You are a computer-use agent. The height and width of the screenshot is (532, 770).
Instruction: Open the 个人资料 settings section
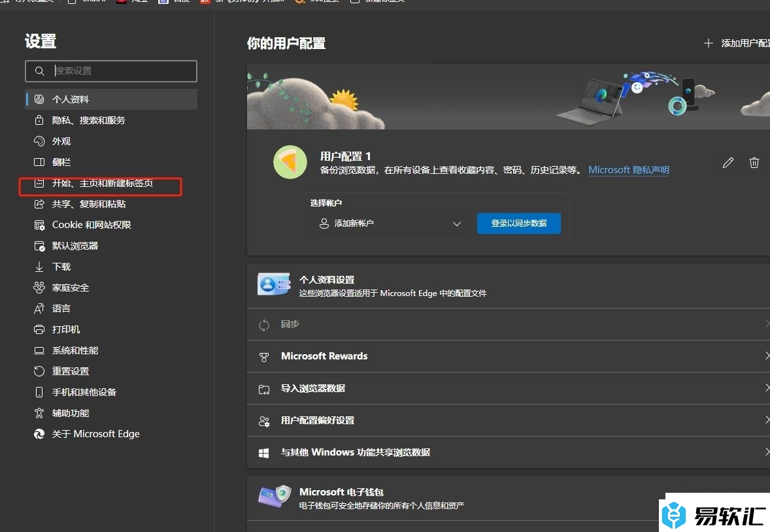[x=112, y=99]
